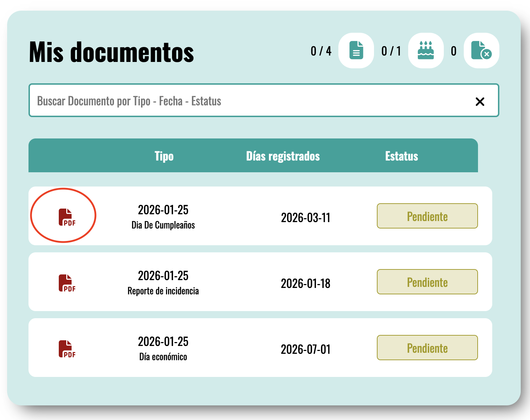Image resolution: width=530 pixels, height=420 pixels.
Task: Select the Reporte de incidencia type label
Action: click(163, 291)
